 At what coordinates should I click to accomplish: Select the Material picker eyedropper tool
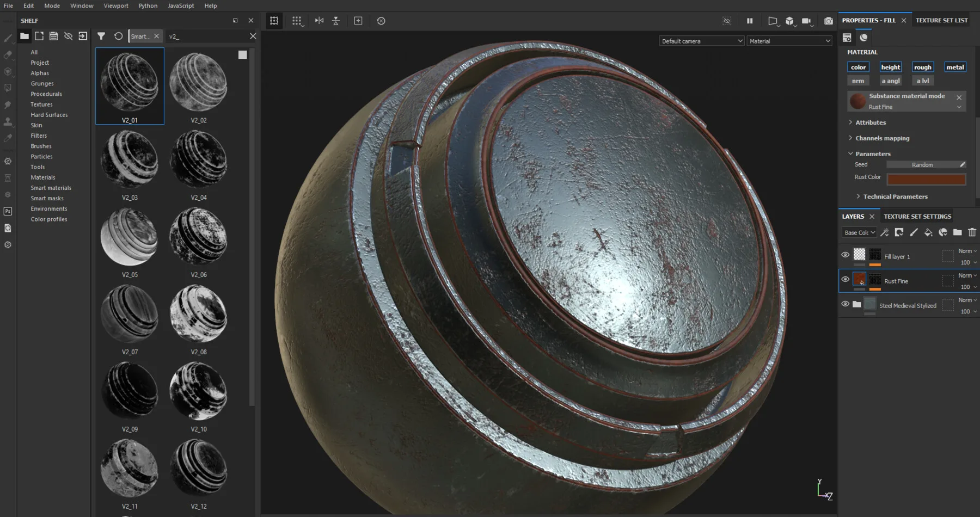point(8,138)
